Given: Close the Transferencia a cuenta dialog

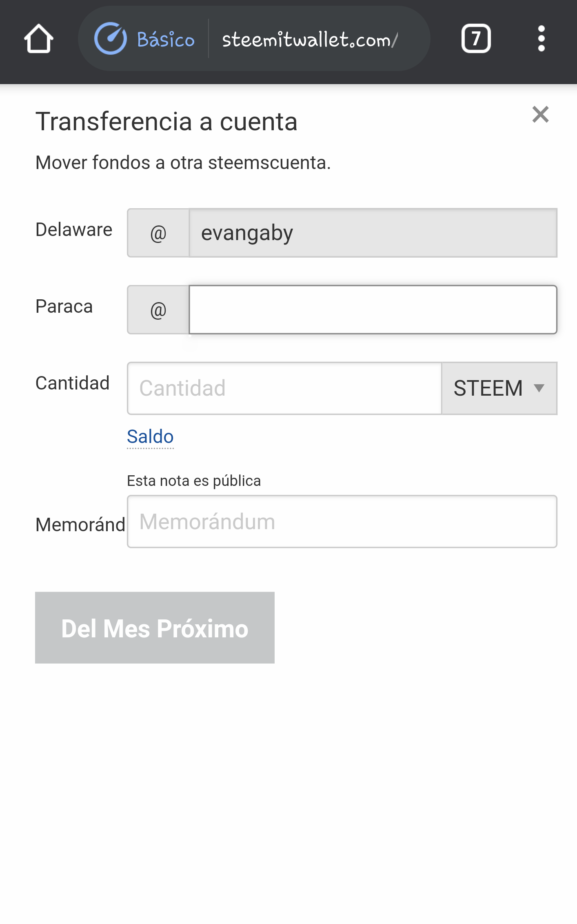Looking at the screenshot, I should pyautogui.click(x=540, y=115).
